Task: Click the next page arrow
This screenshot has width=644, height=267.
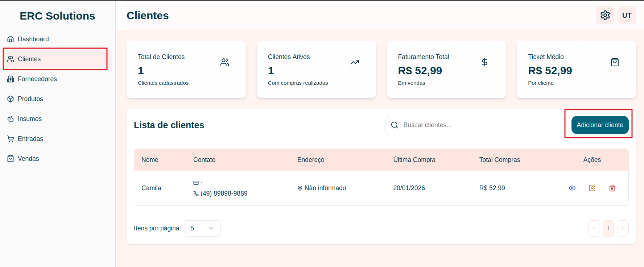Action: (623, 228)
